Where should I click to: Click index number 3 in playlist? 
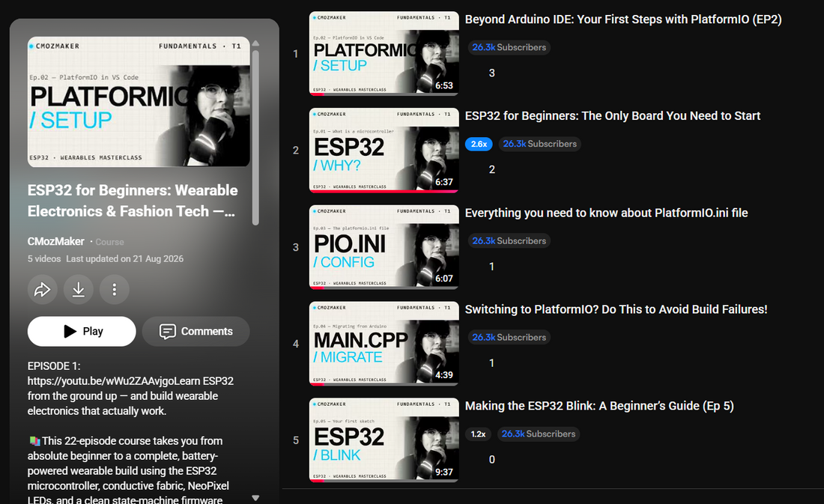click(x=296, y=247)
